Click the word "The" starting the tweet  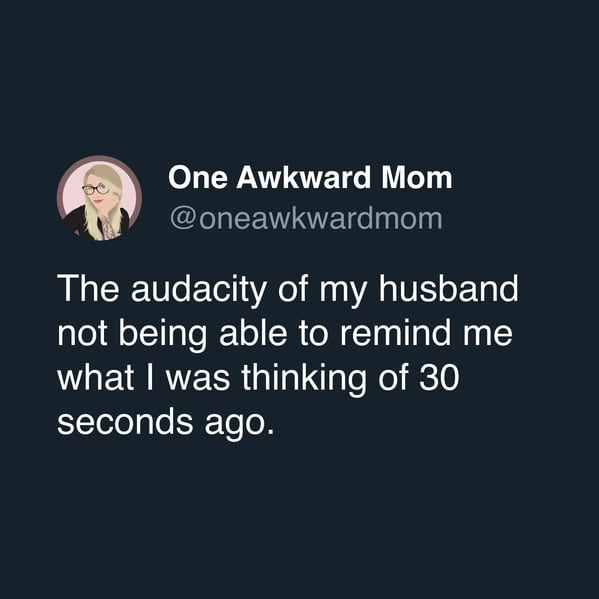88,288
